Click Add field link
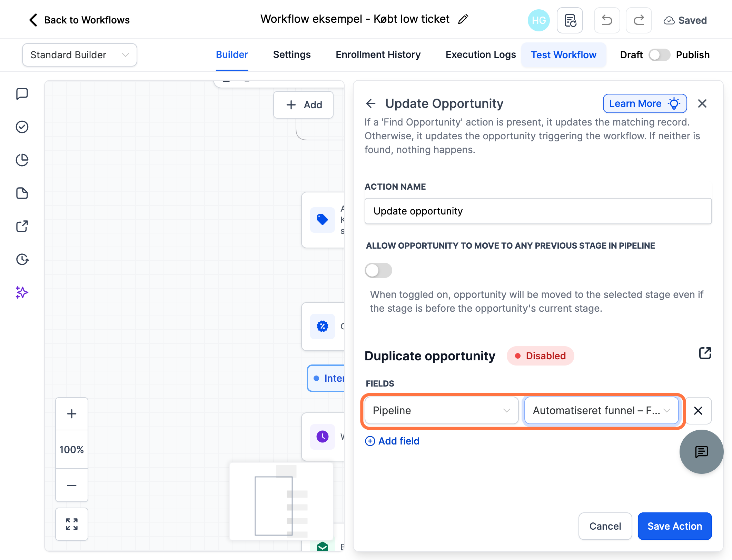 click(392, 441)
